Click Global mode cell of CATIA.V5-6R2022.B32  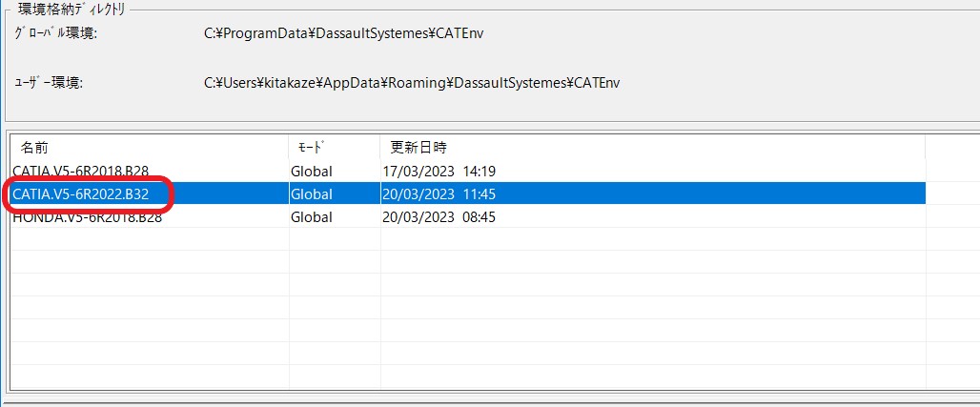point(312,194)
